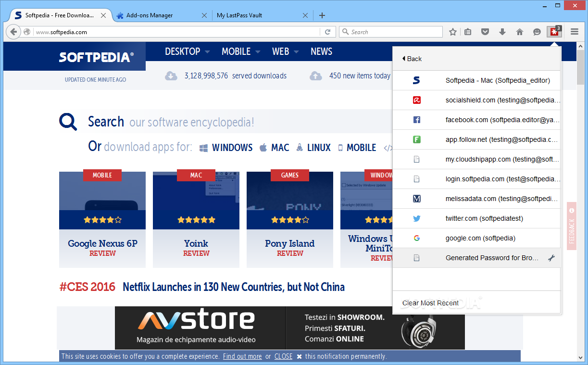The height and width of the screenshot is (365, 588).
Task: Show bookmarks list icon in toolbar
Action: point(468,32)
